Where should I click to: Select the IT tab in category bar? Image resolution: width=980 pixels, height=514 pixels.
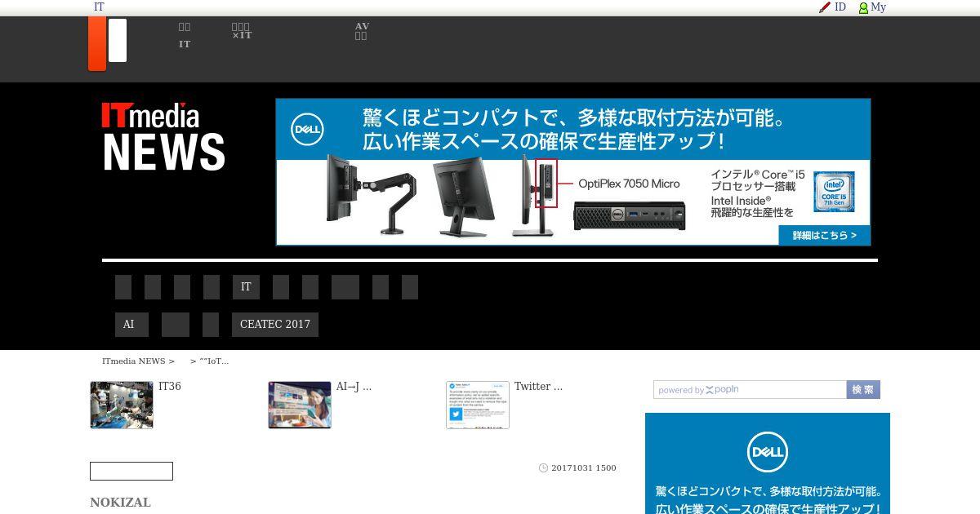coord(246,287)
